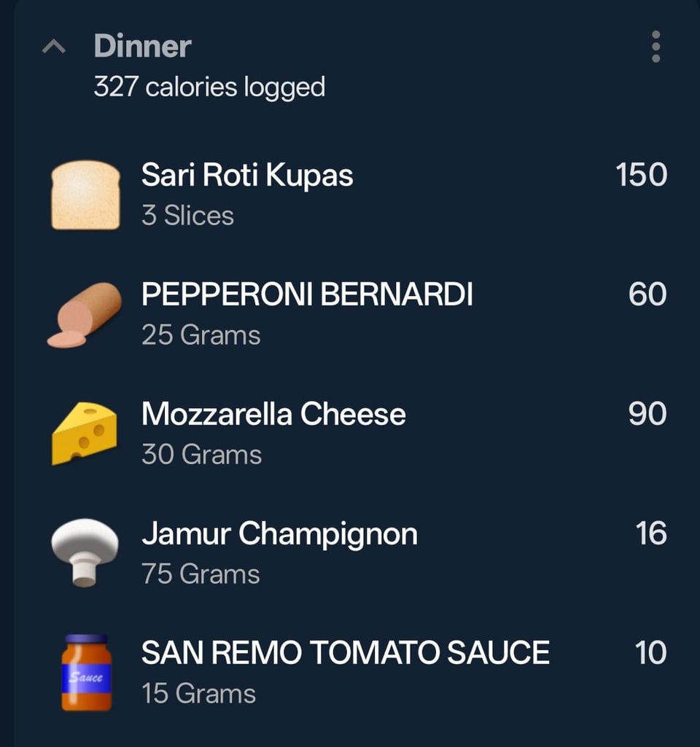Tap the 16 calorie value for mushrooms
This screenshot has width=700, height=747.
(x=650, y=533)
